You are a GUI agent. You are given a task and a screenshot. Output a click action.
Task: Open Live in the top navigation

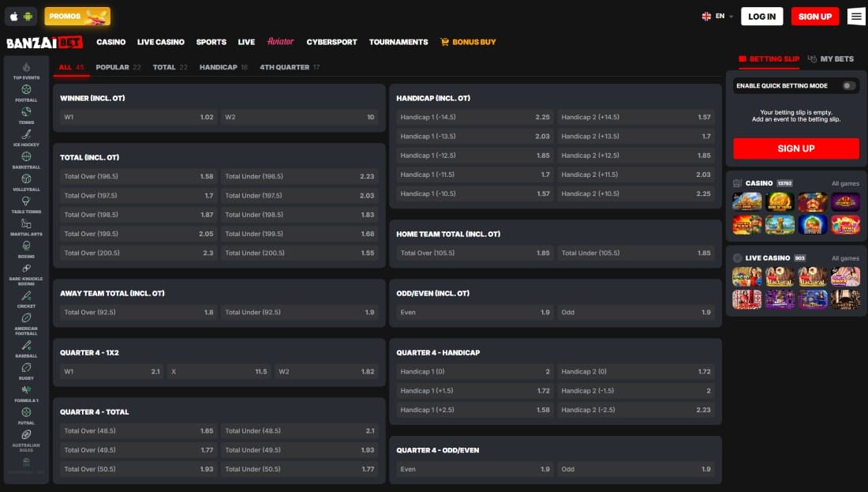[x=246, y=42]
